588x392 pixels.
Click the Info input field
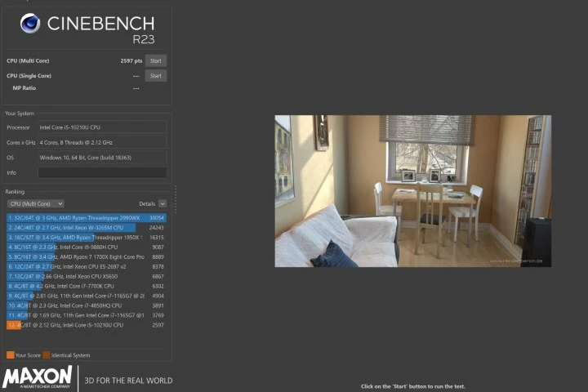pos(102,172)
